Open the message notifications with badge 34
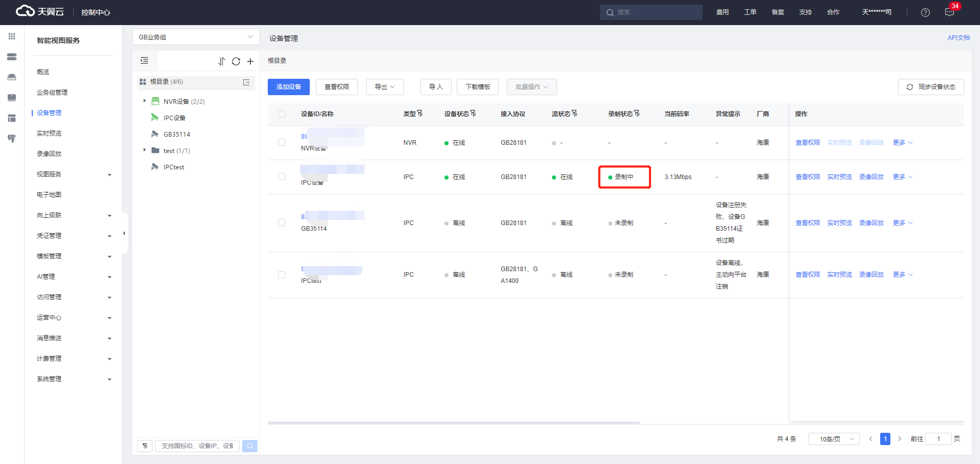980x464 pixels. coord(950,12)
